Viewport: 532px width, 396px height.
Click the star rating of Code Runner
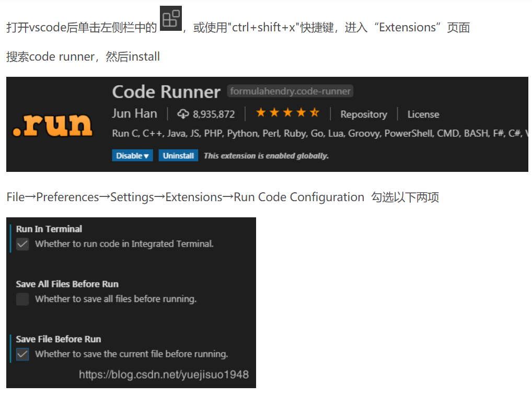(x=287, y=112)
